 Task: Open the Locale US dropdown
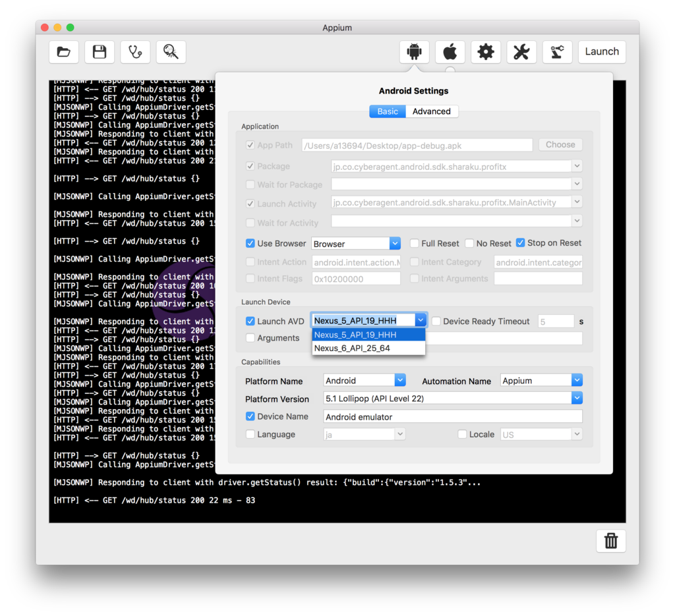point(577,434)
